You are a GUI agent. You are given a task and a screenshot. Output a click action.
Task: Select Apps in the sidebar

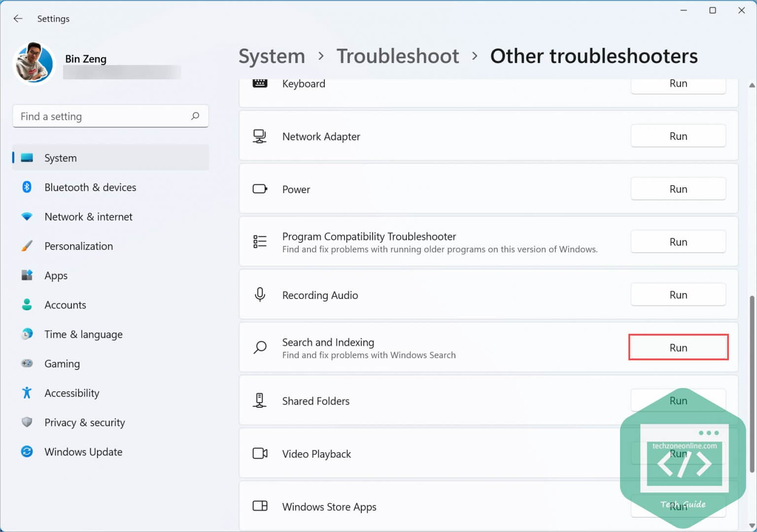click(56, 275)
